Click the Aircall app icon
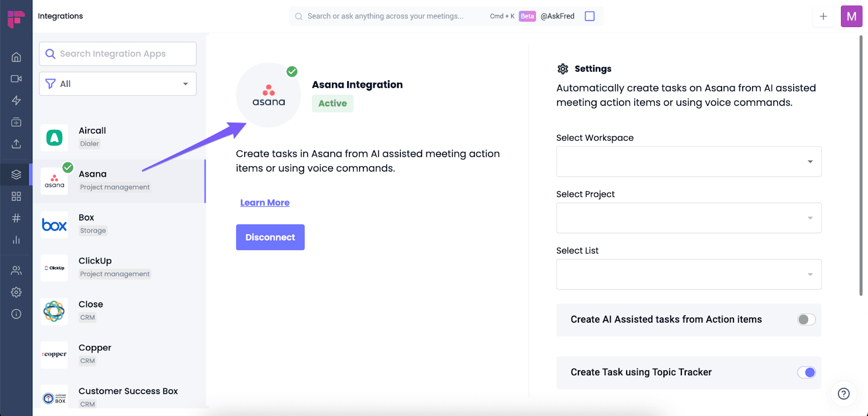Viewport: 868px width, 416px height. (x=54, y=138)
